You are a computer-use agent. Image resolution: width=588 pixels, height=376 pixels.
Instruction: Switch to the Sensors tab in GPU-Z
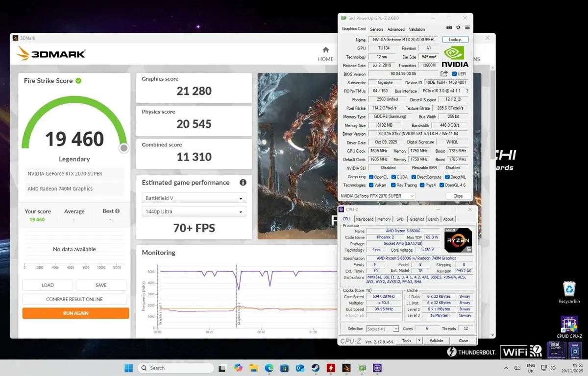coord(376,29)
